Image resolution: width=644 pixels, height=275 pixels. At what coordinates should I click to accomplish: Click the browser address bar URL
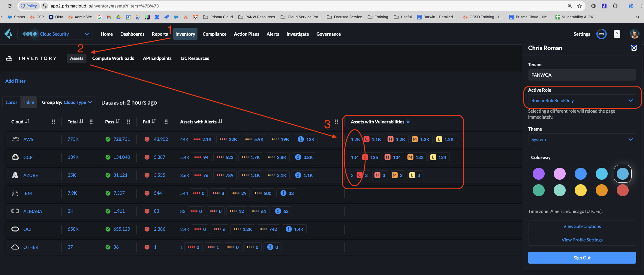click(105, 6)
